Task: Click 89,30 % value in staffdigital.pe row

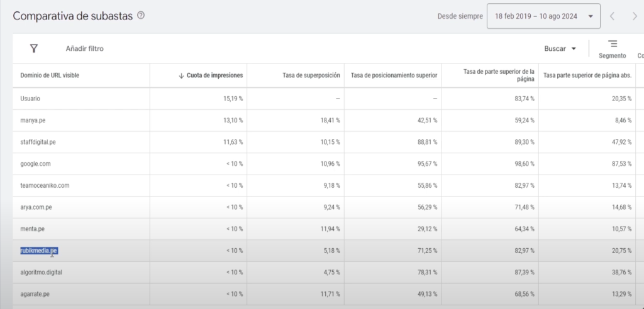Action: pos(525,142)
